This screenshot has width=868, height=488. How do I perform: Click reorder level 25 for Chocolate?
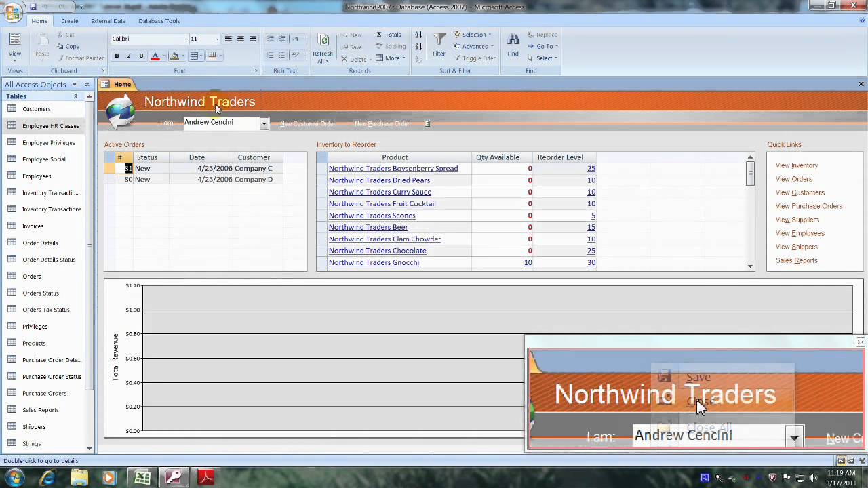(591, 251)
